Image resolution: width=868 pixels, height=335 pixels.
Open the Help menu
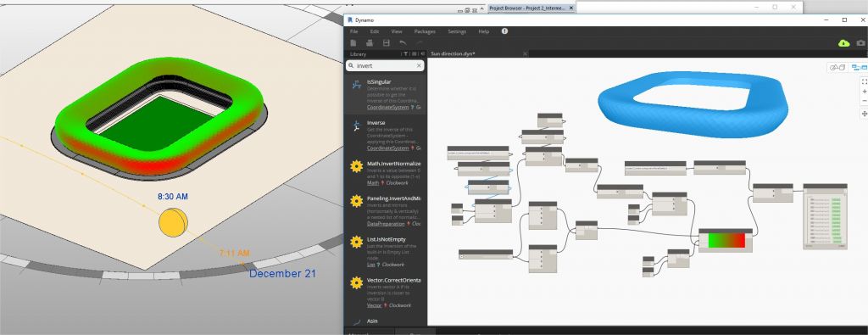click(x=484, y=31)
